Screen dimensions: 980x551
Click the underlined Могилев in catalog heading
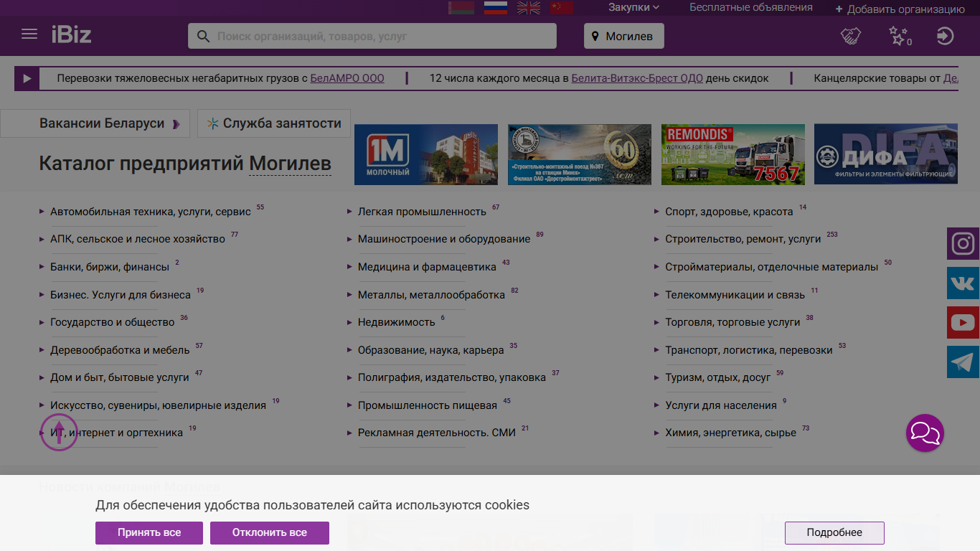tap(290, 164)
